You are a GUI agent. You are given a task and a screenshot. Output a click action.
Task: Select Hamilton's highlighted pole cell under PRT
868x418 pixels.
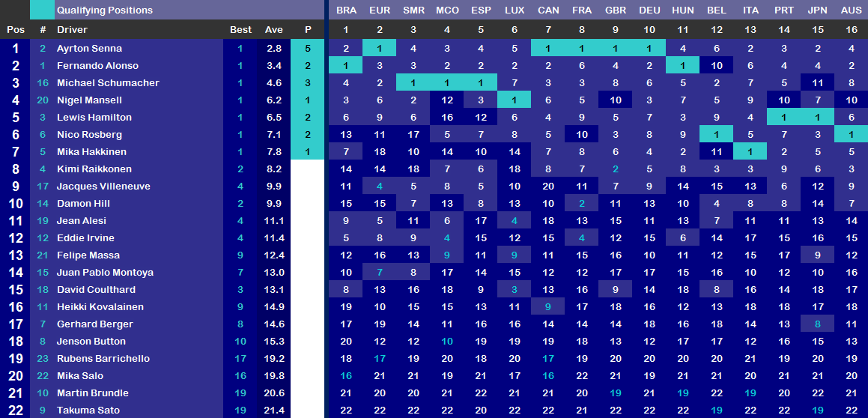point(784,118)
